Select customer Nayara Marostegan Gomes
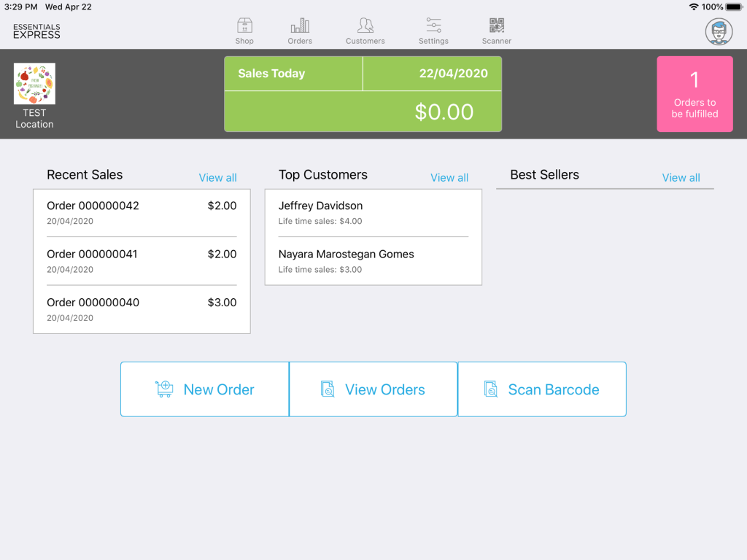The height and width of the screenshot is (560, 747). pos(373,261)
